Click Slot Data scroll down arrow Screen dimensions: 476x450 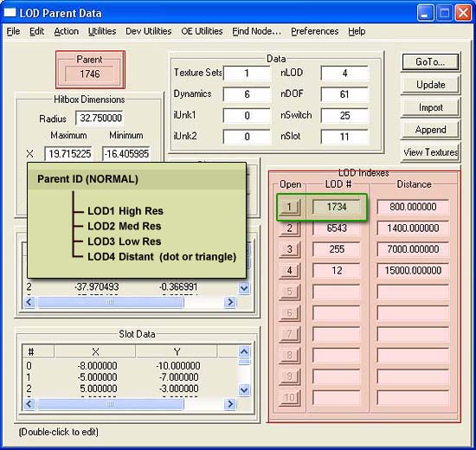(244, 389)
